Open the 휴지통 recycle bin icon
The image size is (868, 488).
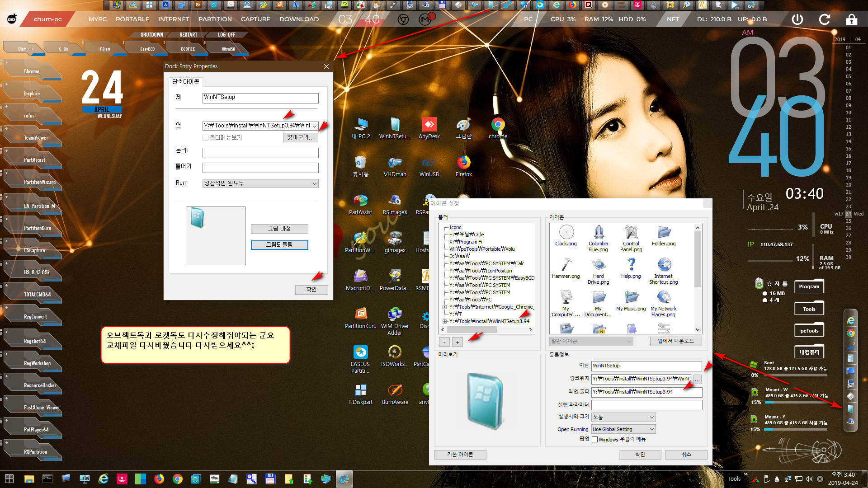pyautogui.click(x=360, y=166)
